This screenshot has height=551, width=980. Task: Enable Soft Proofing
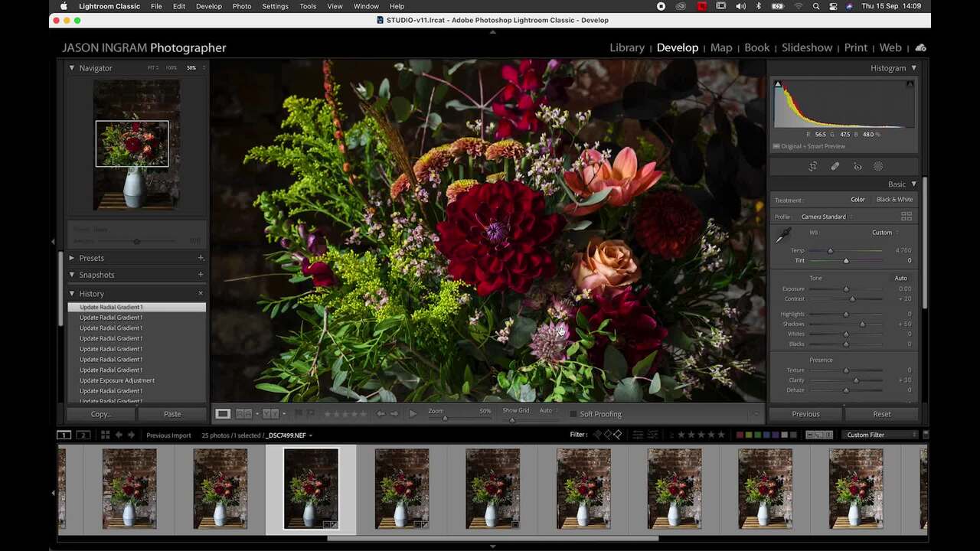[573, 414]
